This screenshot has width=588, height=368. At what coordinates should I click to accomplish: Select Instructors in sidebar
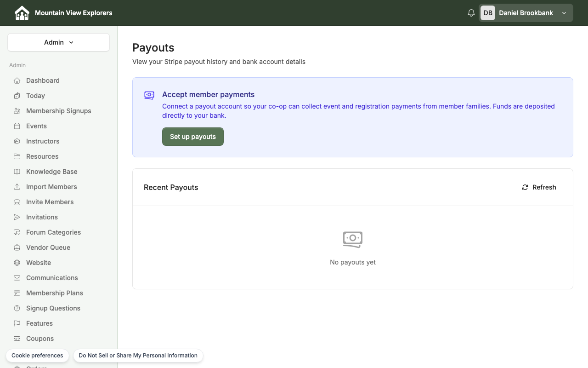point(43,141)
